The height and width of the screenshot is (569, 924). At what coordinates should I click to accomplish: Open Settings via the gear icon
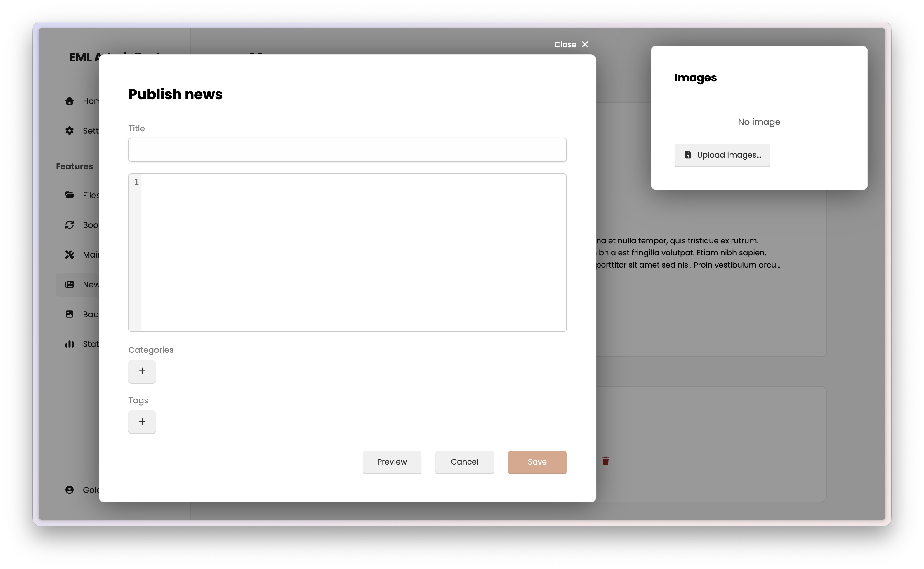70,131
